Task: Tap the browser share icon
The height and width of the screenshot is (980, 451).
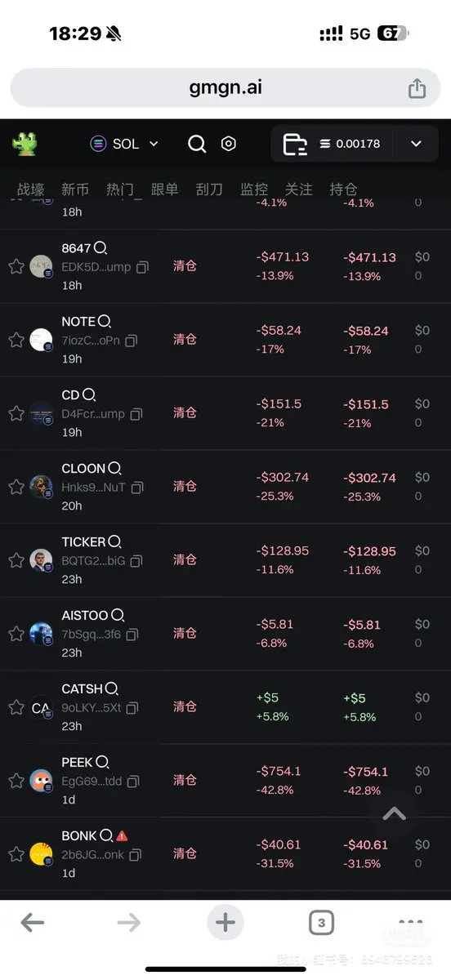Action: 417,87
